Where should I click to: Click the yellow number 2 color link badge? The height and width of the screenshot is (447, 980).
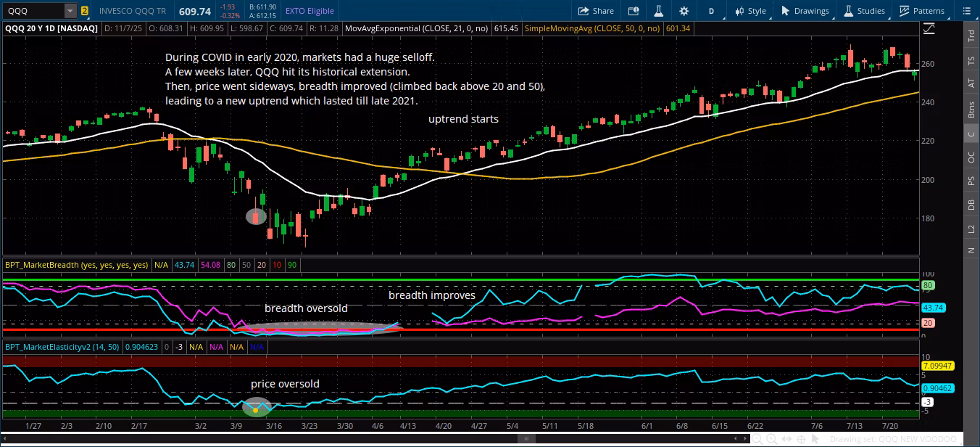85,11
